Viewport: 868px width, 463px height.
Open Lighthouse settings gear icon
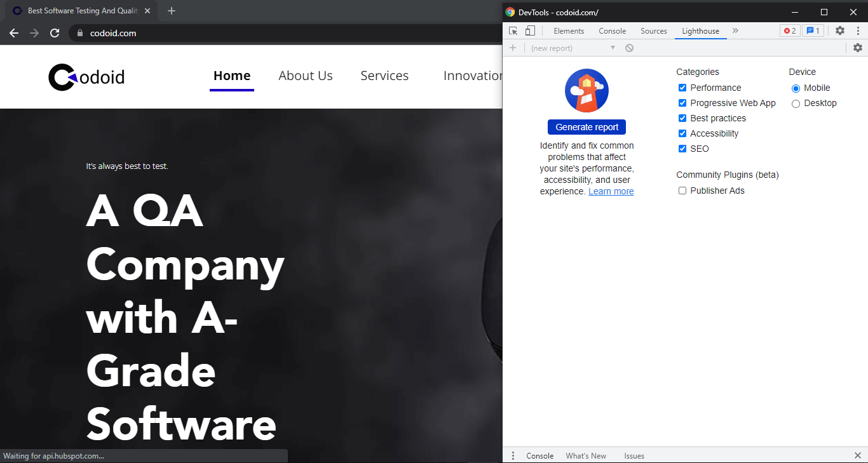(857, 48)
